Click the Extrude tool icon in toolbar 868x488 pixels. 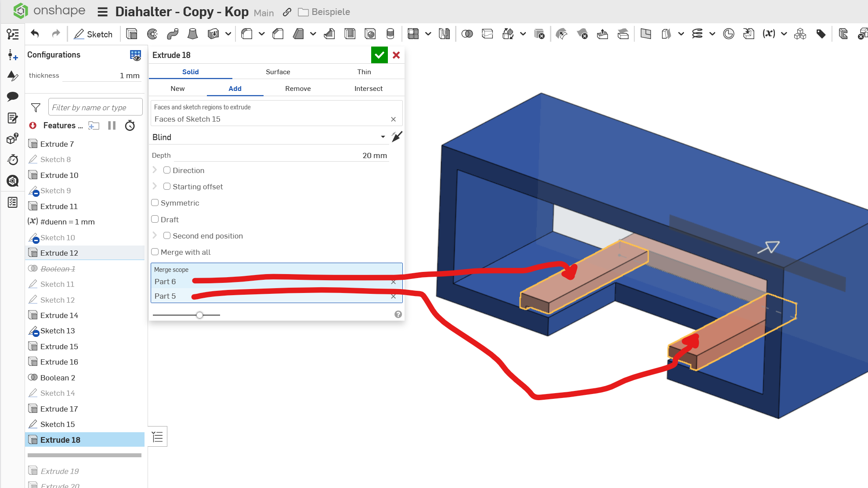131,34
